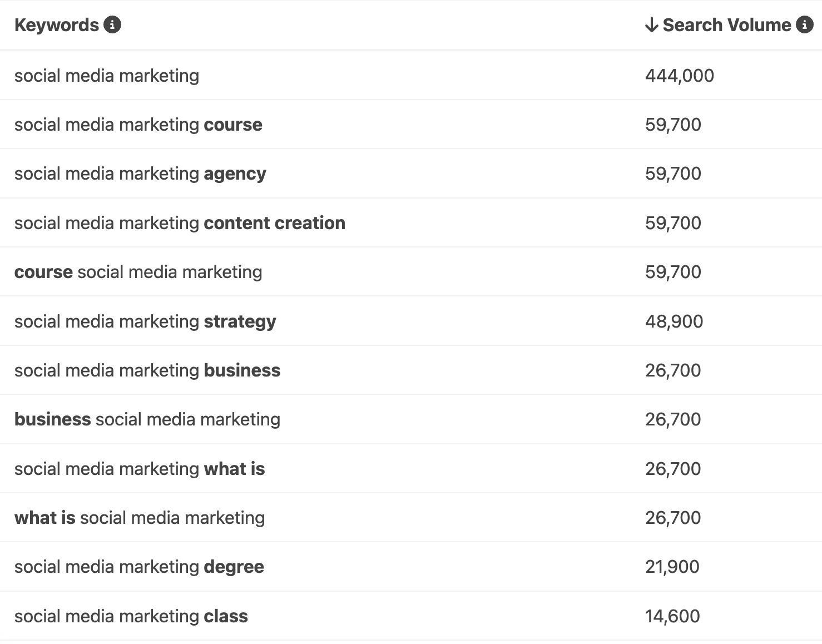Viewport: 822px width, 644px height.
Task: Click the circular info badge next to Search Volume
Action: [x=804, y=24]
